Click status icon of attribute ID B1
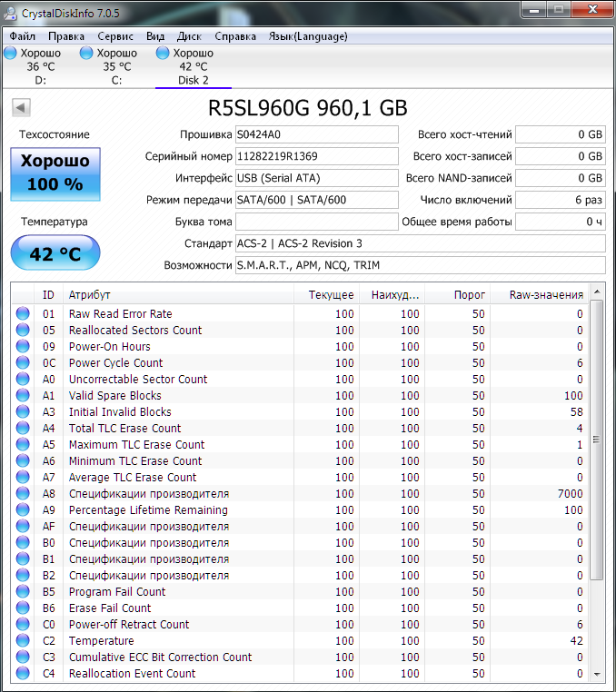The height and width of the screenshot is (692, 616). tap(23, 559)
